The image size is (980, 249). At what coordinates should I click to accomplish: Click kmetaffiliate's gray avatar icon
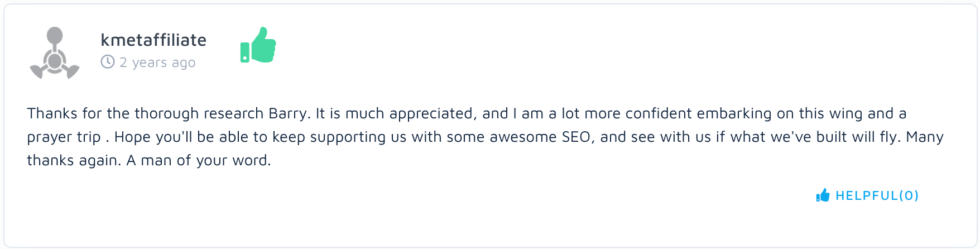click(54, 53)
